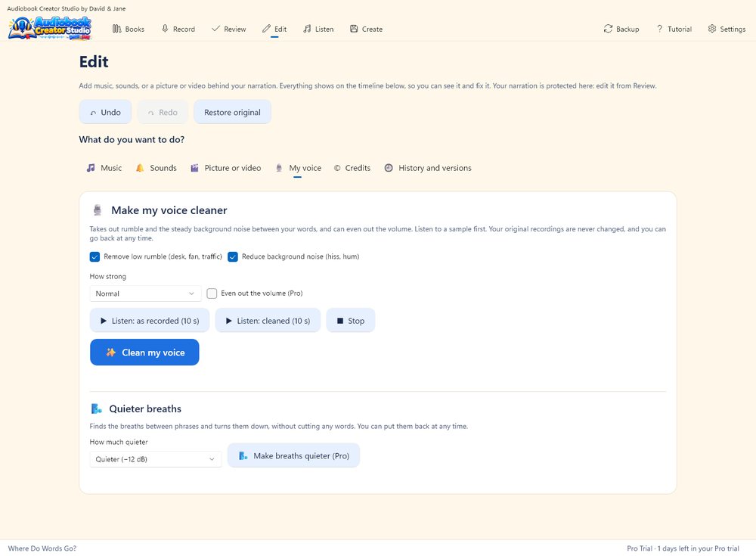Go to the Record page

coord(178,29)
